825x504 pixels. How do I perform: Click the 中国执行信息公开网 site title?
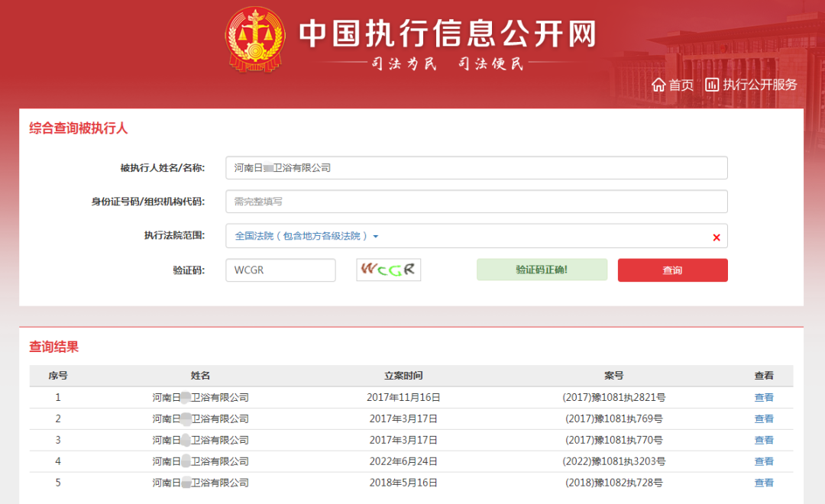[447, 34]
